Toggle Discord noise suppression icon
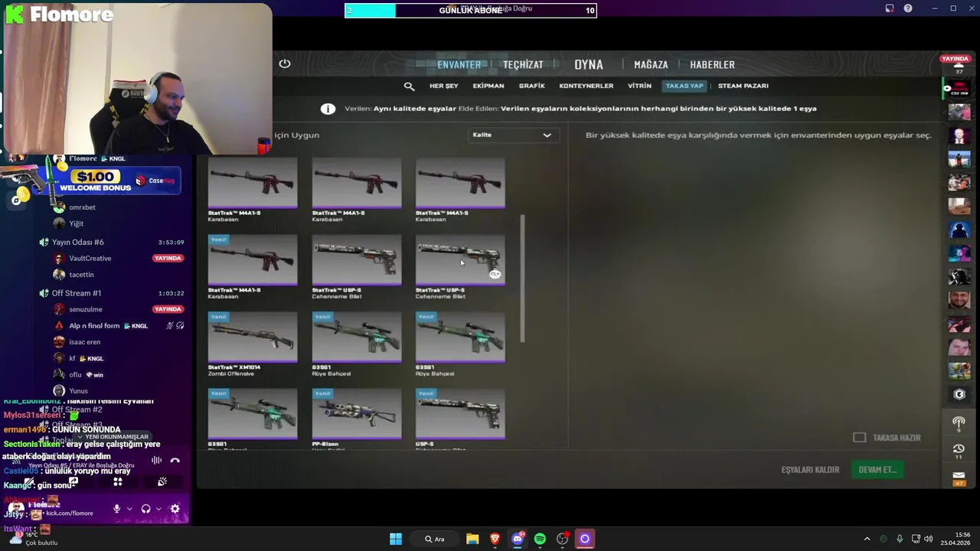 (156, 460)
